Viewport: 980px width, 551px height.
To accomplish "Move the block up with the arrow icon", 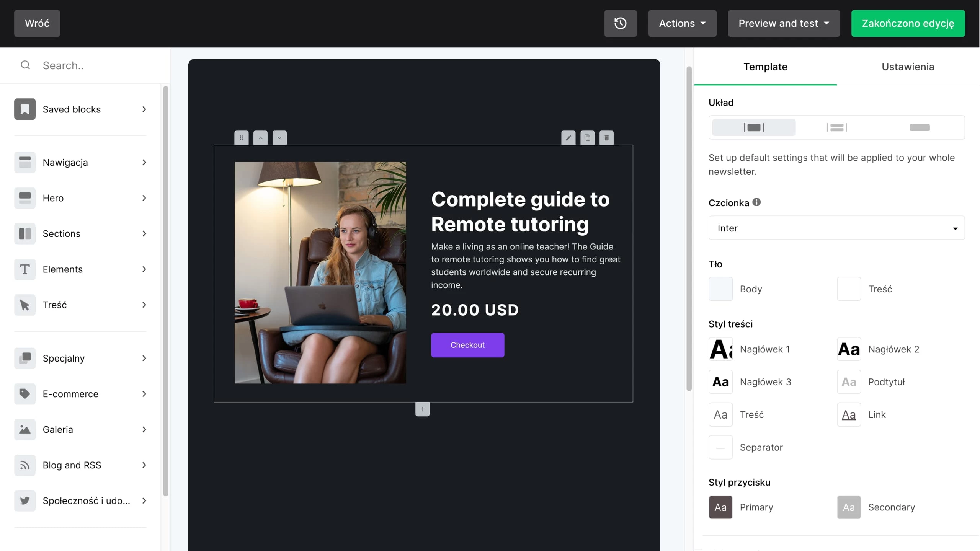I will click(x=260, y=138).
